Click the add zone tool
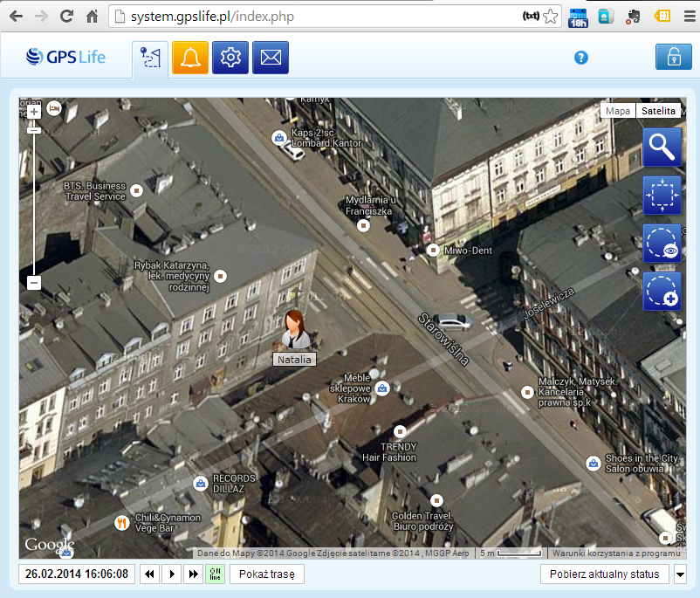This screenshot has width=700, height=598. click(662, 292)
